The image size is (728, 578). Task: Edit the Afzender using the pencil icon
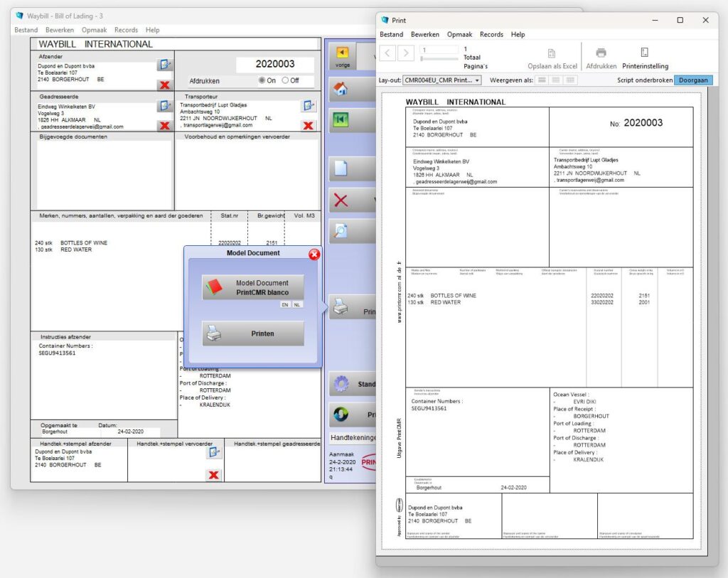click(165, 64)
